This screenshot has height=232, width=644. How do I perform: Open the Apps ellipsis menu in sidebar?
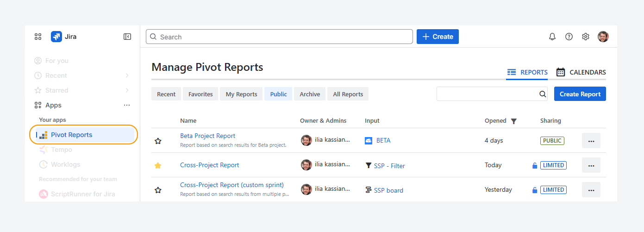pos(127,105)
